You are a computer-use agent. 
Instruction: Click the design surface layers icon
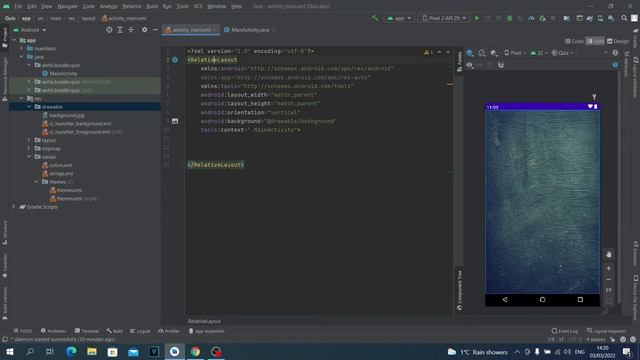[470, 53]
